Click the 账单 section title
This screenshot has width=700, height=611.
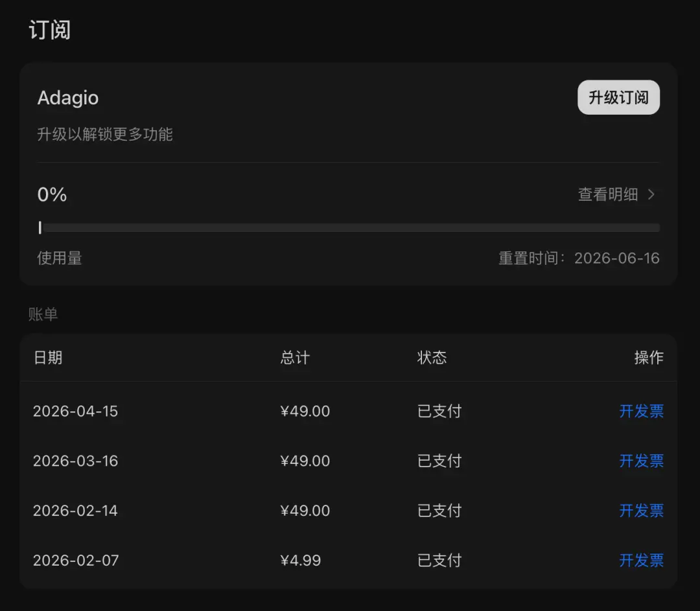(x=43, y=314)
